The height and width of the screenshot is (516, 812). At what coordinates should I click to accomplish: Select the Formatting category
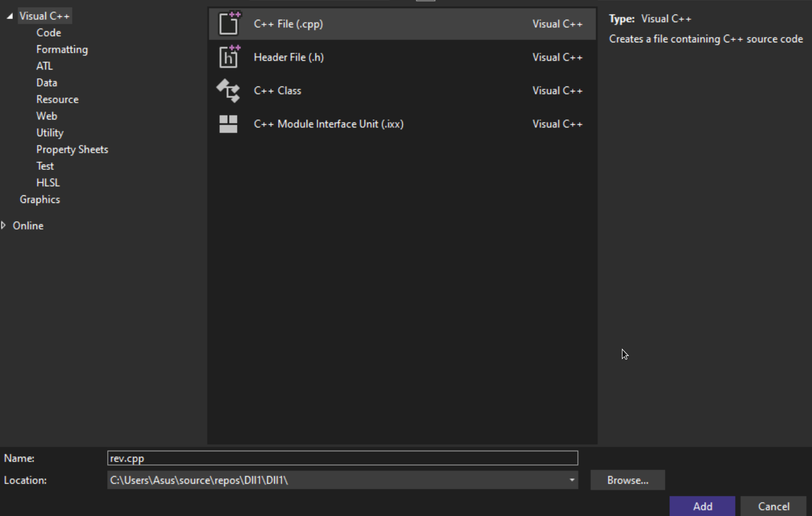pos(62,49)
